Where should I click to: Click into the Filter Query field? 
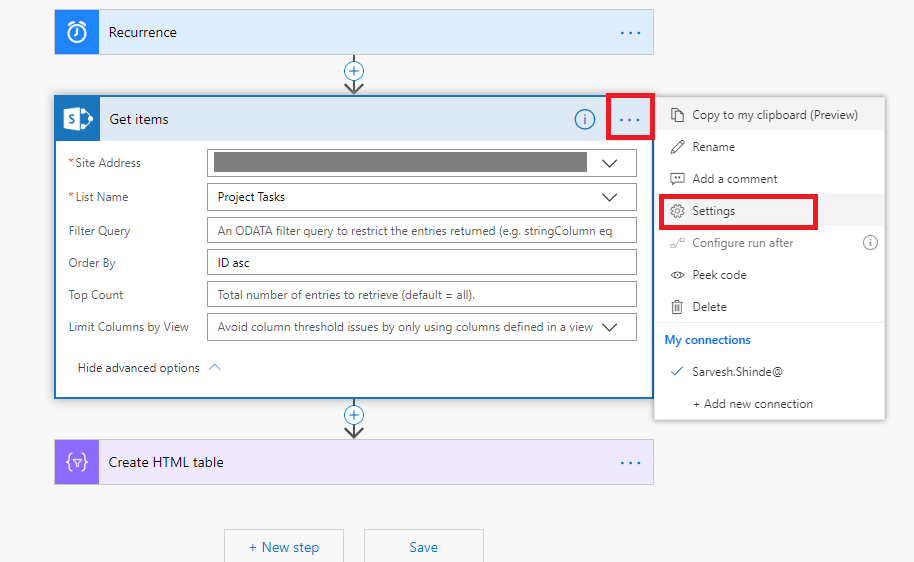point(420,231)
